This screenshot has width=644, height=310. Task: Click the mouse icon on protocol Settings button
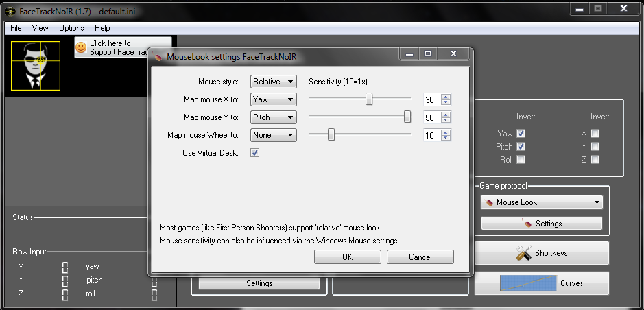pyautogui.click(x=527, y=224)
